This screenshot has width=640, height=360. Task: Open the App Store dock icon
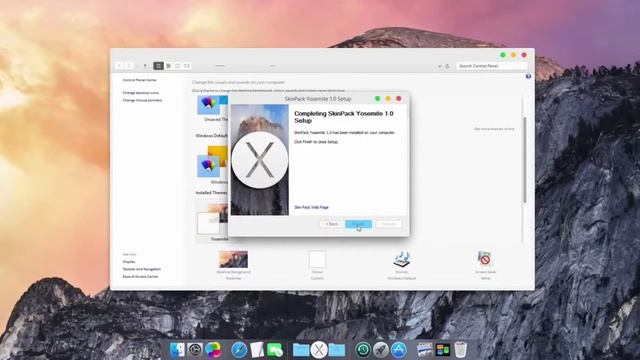pos(399,350)
